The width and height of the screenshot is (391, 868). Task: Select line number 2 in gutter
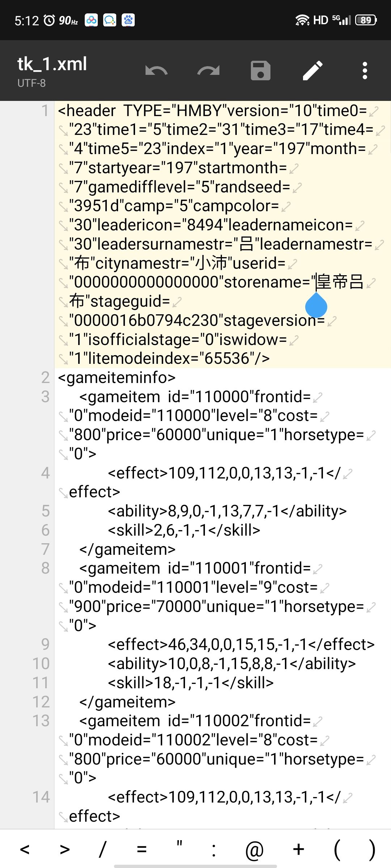click(45, 378)
